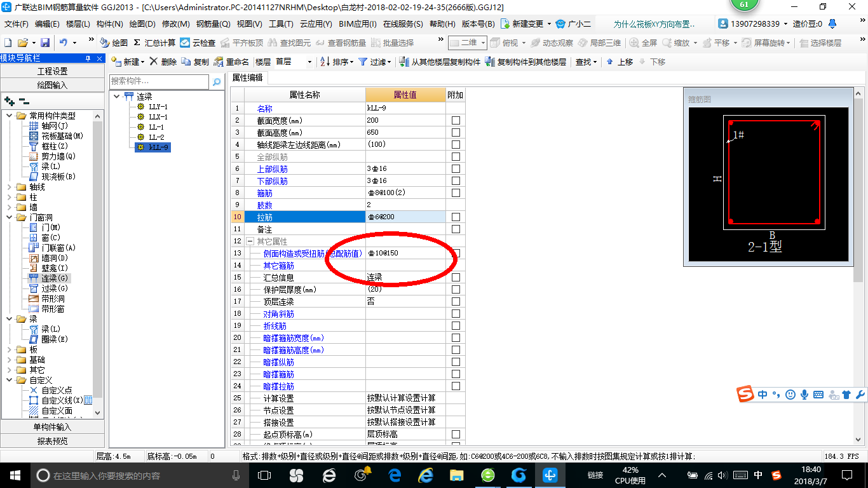Open the open-folder icon in toolbar
The height and width of the screenshot is (488, 868).
[x=22, y=43]
